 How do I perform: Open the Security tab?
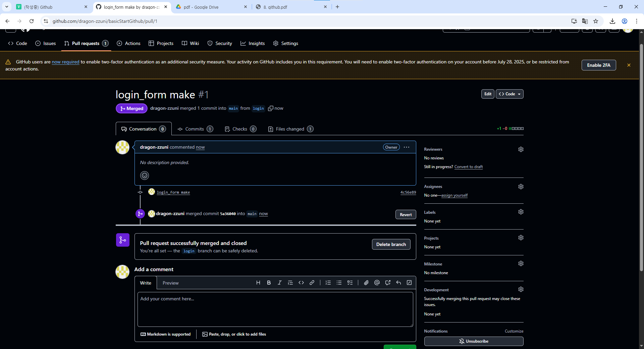coord(220,43)
